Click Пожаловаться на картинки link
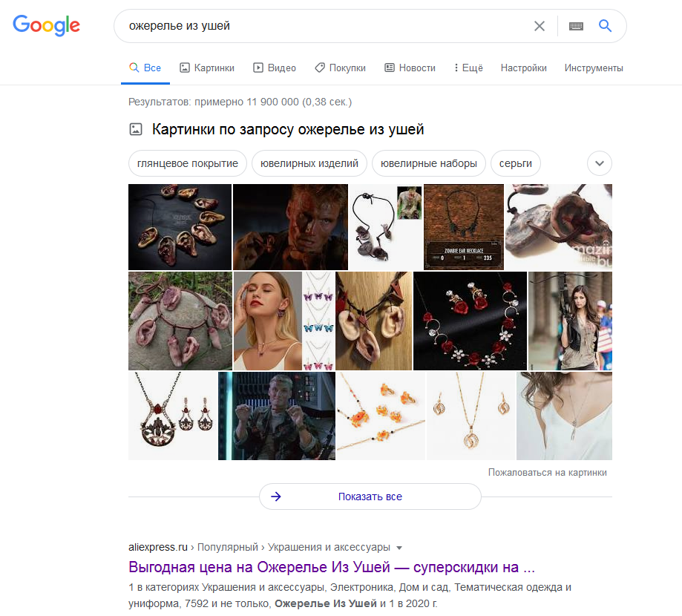The image size is (682, 616). 547,473
